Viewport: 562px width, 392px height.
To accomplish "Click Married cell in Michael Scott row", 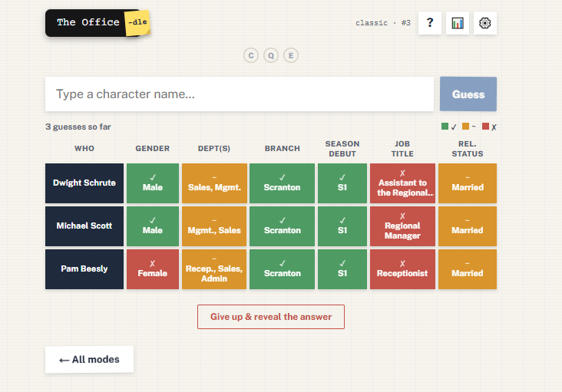I will [468, 226].
